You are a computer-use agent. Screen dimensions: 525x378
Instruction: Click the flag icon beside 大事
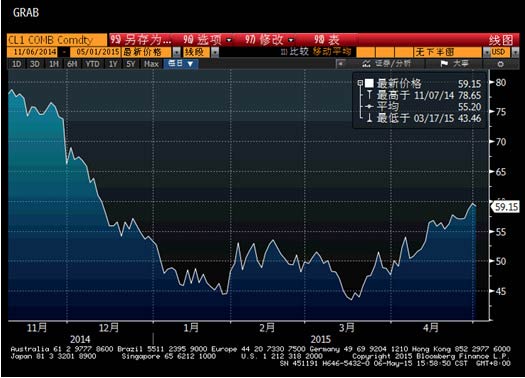444,64
